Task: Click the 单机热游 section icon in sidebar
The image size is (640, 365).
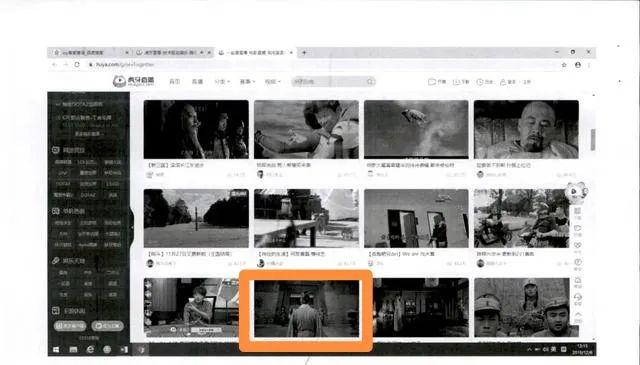Action: [x=56, y=211]
